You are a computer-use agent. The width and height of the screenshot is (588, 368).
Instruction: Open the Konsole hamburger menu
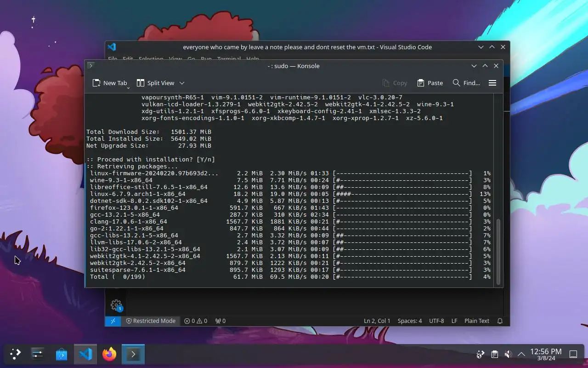492,83
